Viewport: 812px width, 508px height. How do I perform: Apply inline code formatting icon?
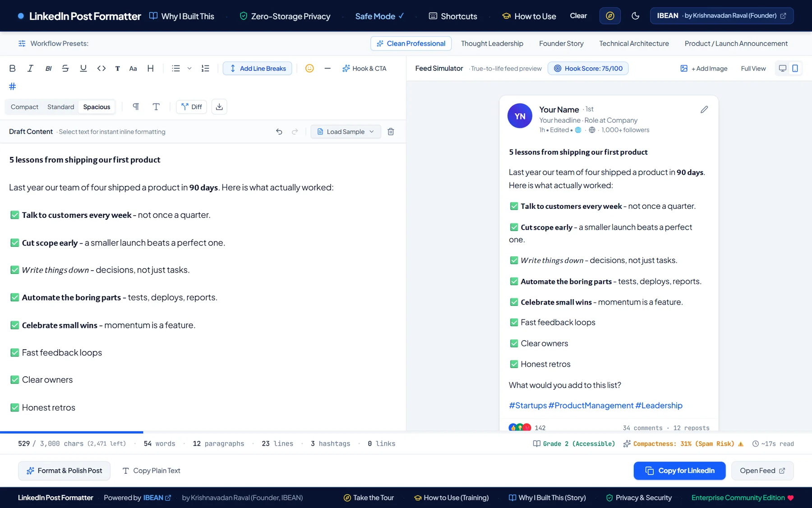tap(101, 69)
